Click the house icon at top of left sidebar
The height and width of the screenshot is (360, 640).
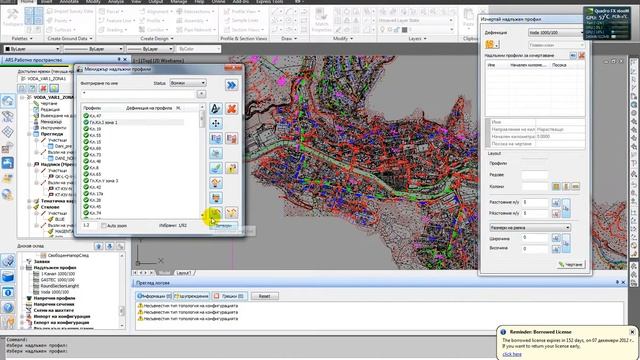pyautogui.click(x=8, y=101)
